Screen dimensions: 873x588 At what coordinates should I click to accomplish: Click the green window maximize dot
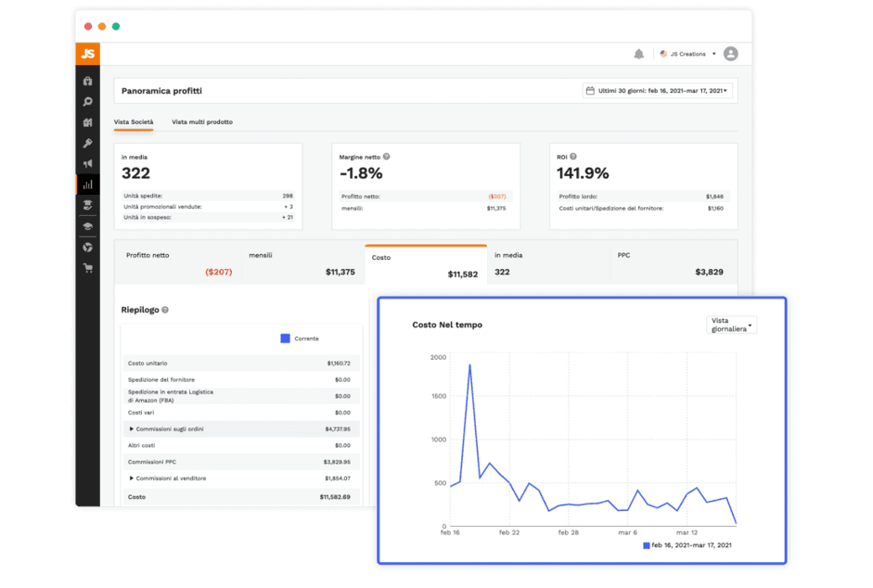(x=116, y=26)
